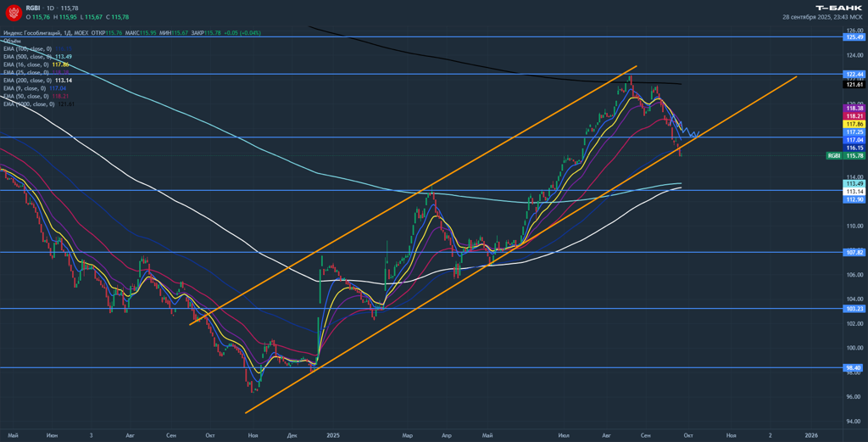Select the 125.49 horizontal level price label
Screen dimensions: 868x442
pyautogui.click(x=854, y=37)
